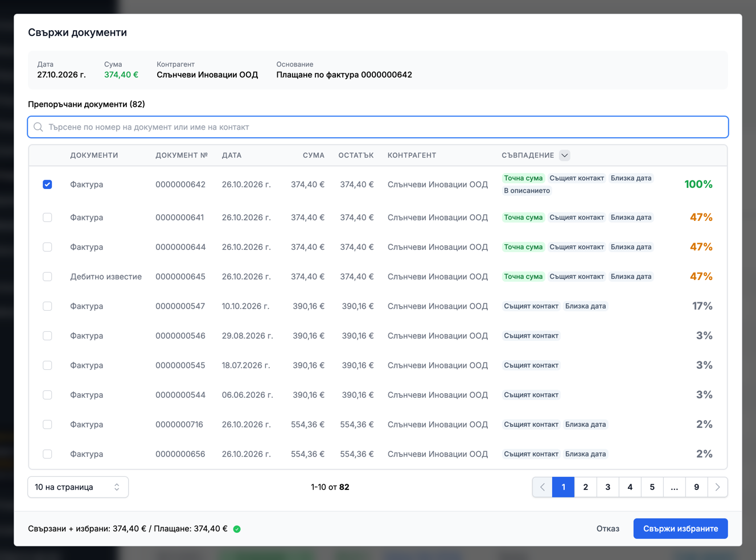756x560 pixels.
Task: Click the Сума column header
Action: [x=314, y=155]
